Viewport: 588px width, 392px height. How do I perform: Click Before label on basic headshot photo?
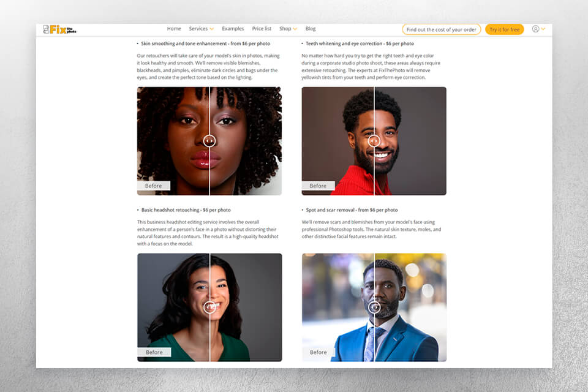pos(154,352)
